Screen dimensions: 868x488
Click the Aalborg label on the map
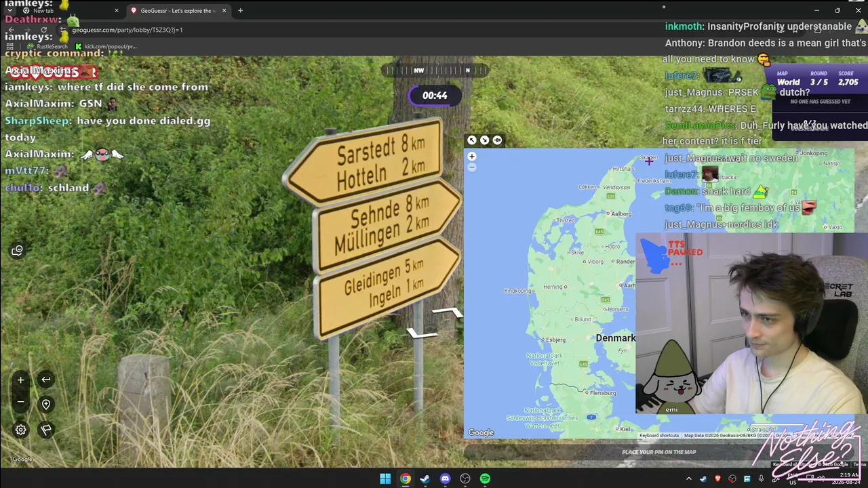pos(621,214)
